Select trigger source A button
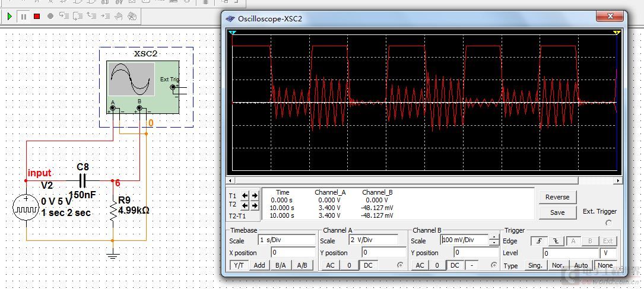The height and width of the screenshot is (289, 644). [573, 241]
